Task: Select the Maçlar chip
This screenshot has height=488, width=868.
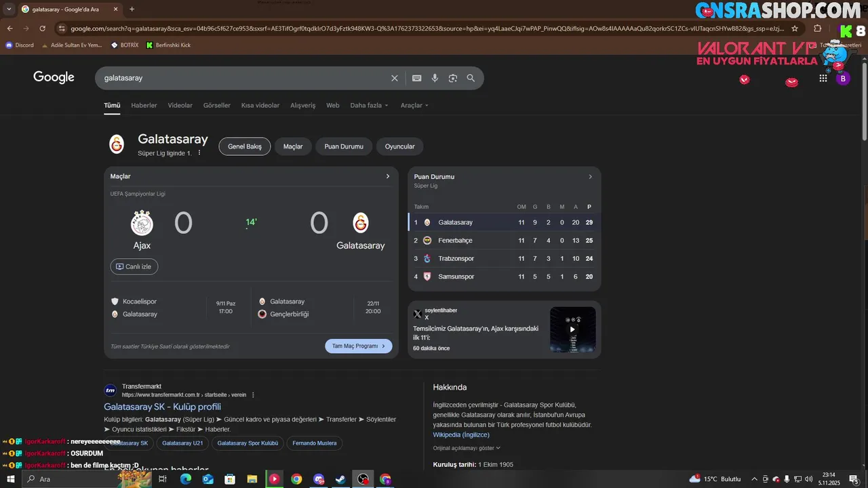Action: click(293, 146)
